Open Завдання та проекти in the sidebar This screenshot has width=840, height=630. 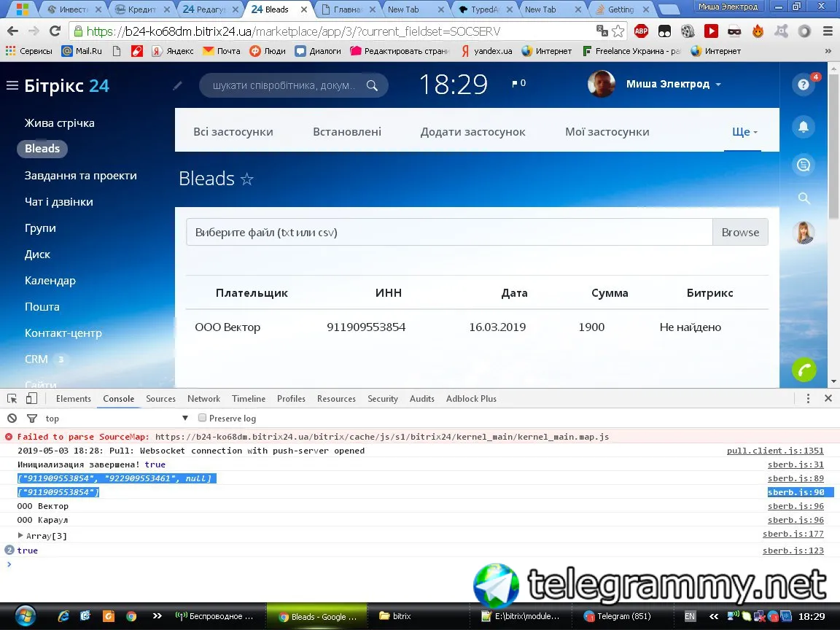tap(80, 175)
